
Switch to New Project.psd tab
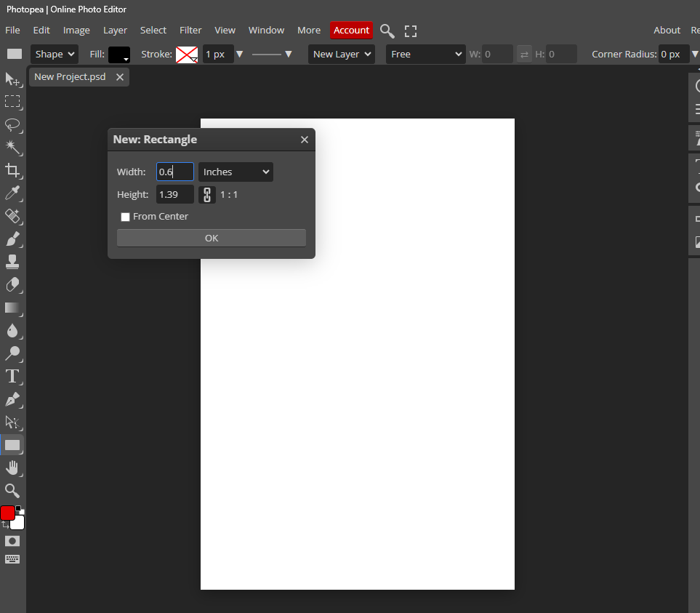click(x=70, y=77)
